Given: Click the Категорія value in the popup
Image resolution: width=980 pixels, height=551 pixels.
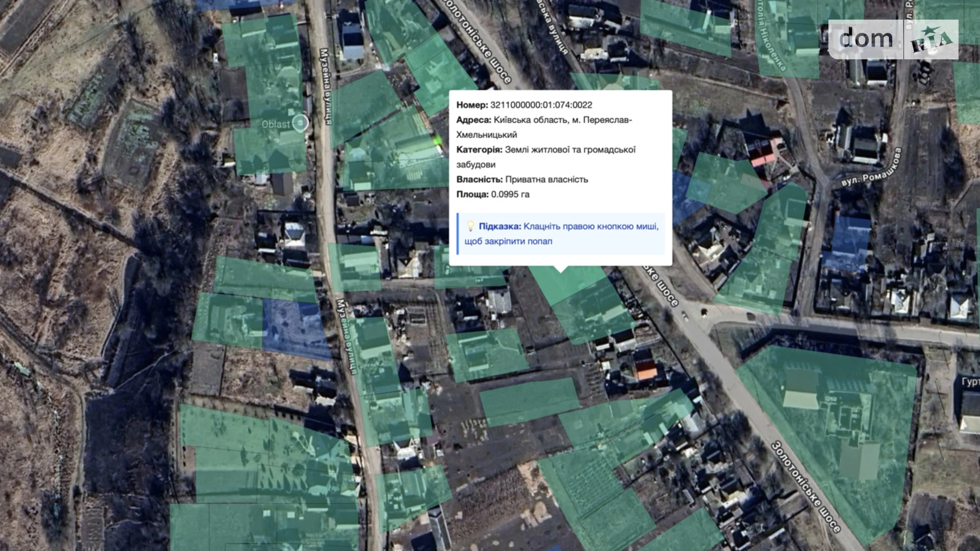Looking at the screenshot, I should [x=569, y=150].
